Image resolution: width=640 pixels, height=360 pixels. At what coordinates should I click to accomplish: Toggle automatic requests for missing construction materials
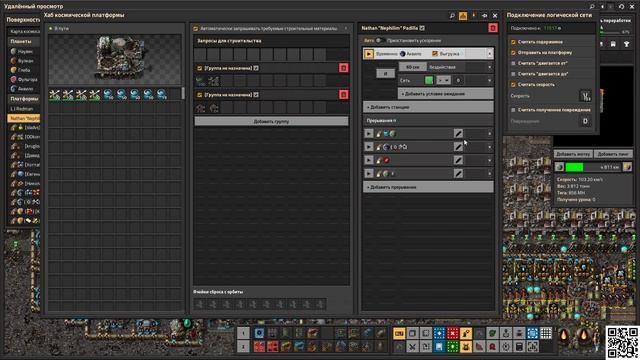click(196, 29)
